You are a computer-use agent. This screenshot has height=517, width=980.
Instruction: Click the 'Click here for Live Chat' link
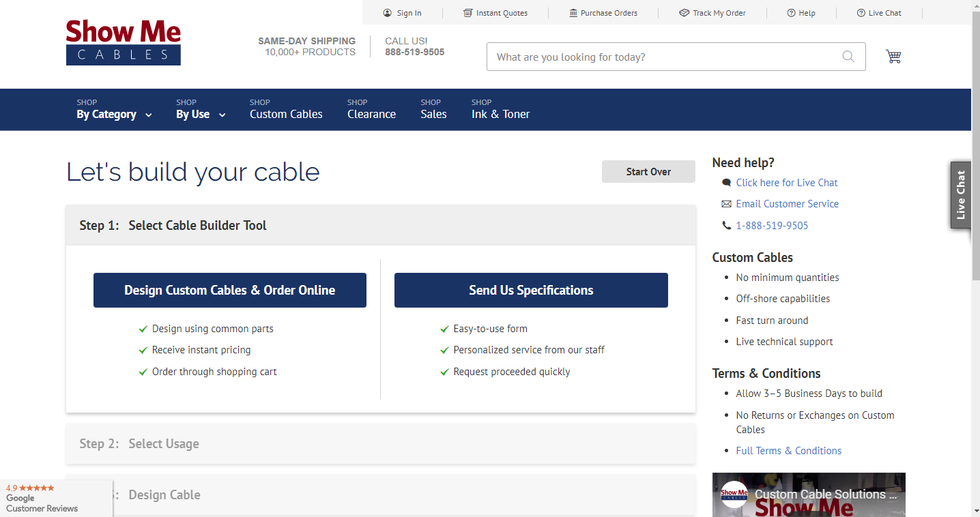787,183
